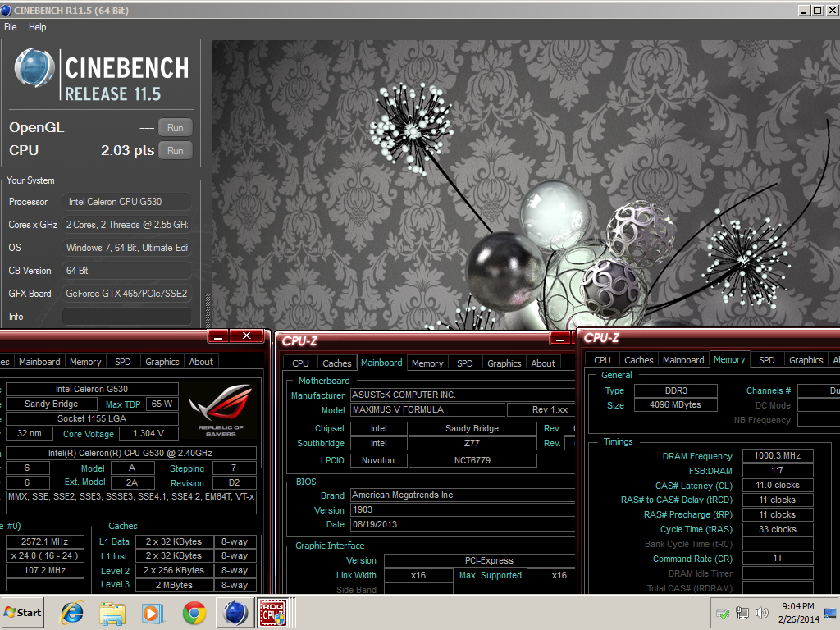Click the Start button

(x=22, y=612)
